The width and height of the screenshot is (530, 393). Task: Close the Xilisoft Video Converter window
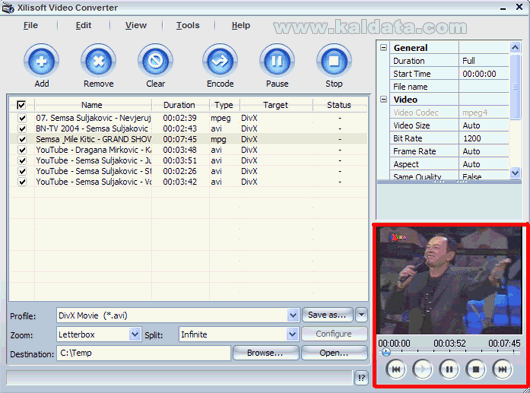[x=520, y=7]
